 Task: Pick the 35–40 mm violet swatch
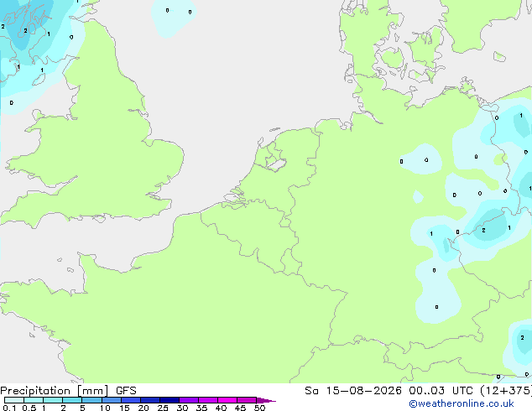208,400
